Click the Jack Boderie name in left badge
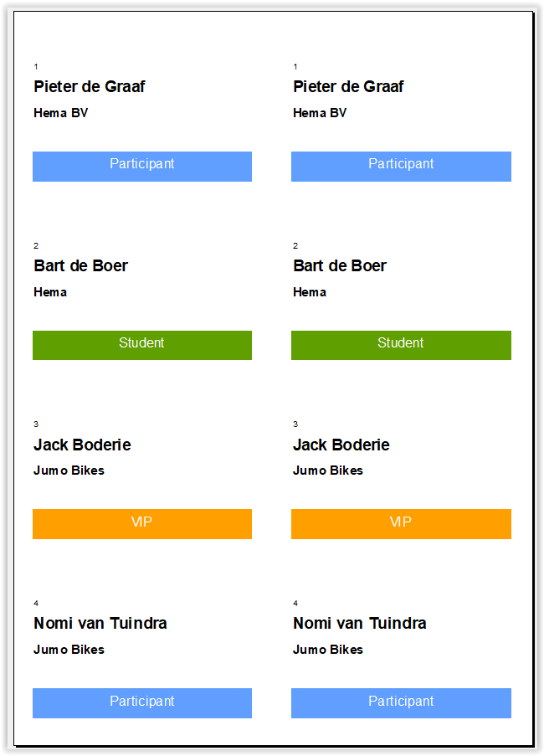This screenshot has width=544, height=756. click(x=82, y=445)
